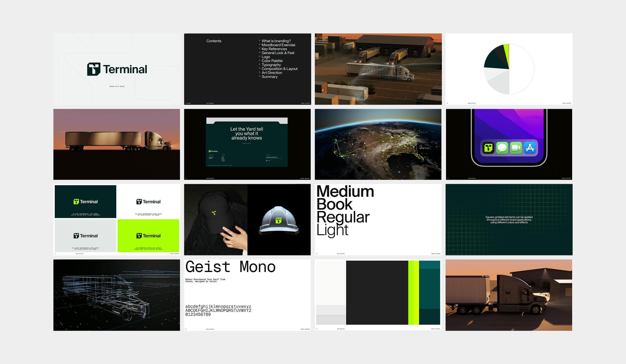
Task: Click the Terminal logo on lime green tile
Action: point(148,236)
